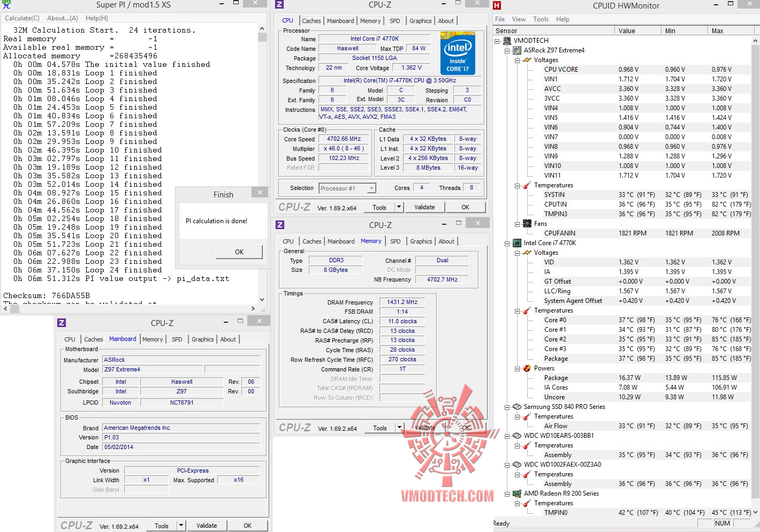Collapse the ASRock Z97 Extreme4 tree node
Viewport: 760px width, 532px height.
coord(507,50)
